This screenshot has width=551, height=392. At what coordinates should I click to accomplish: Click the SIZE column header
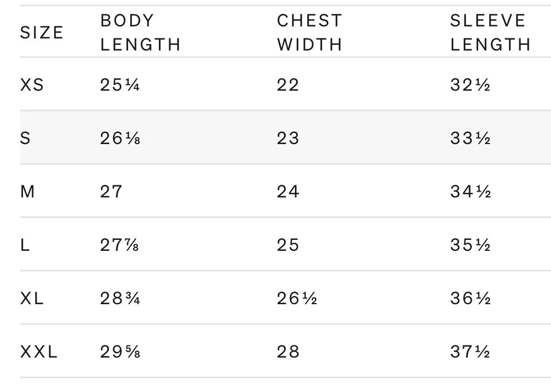pos(41,33)
